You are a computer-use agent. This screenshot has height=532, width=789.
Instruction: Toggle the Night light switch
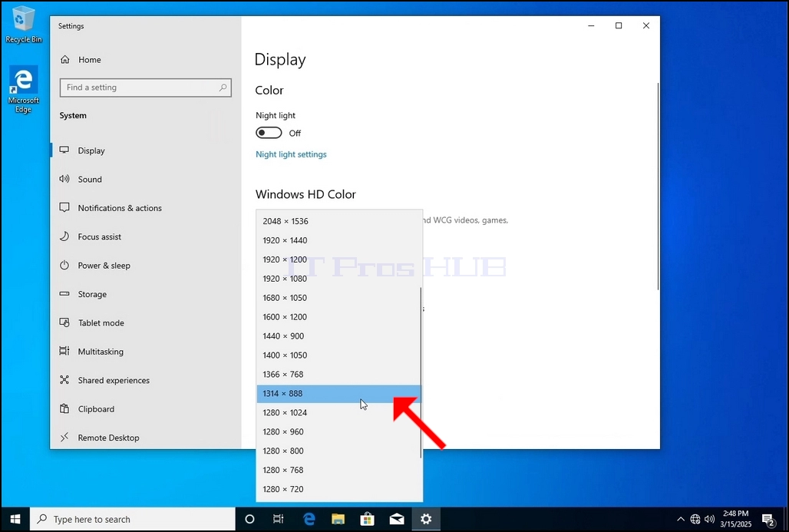[x=269, y=133]
